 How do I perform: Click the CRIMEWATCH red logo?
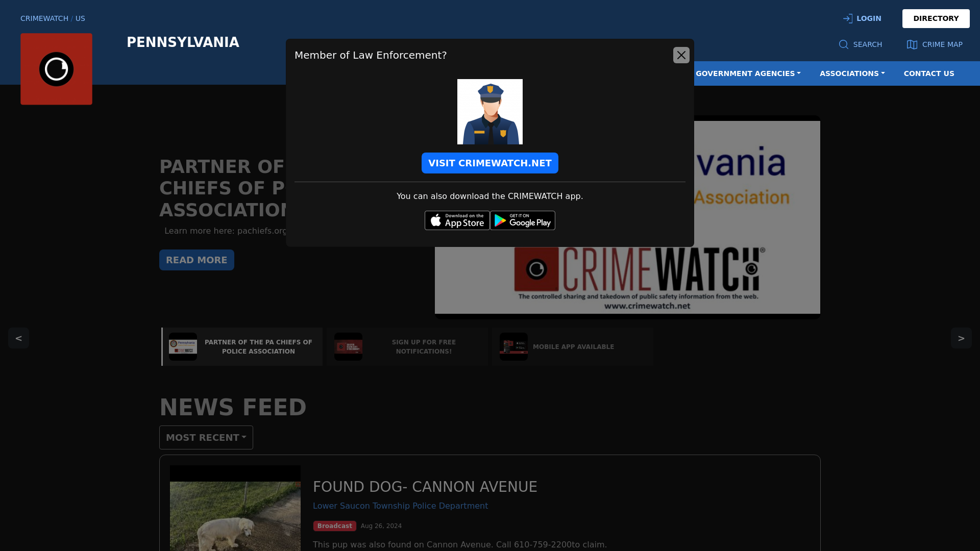tap(56, 69)
